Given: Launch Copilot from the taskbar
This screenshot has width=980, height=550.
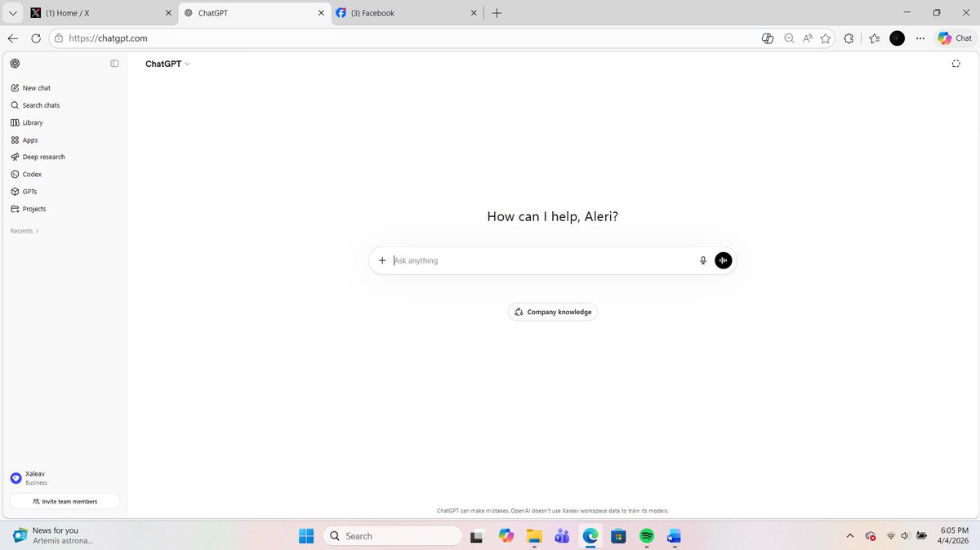Looking at the screenshot, I should pyautogui.click(x=506, y=536).
